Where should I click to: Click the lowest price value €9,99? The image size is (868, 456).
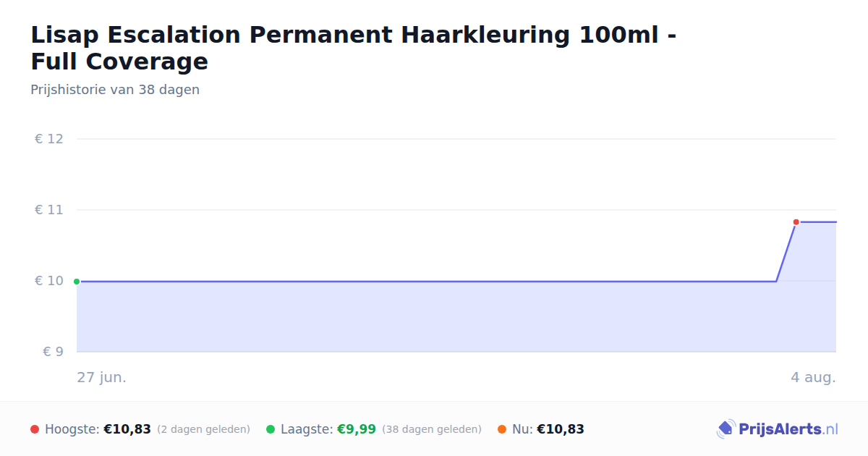[x=357, y=429]
